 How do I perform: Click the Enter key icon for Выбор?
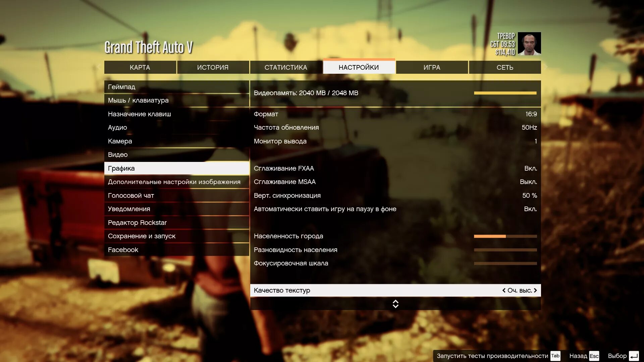tap(634, 356)
